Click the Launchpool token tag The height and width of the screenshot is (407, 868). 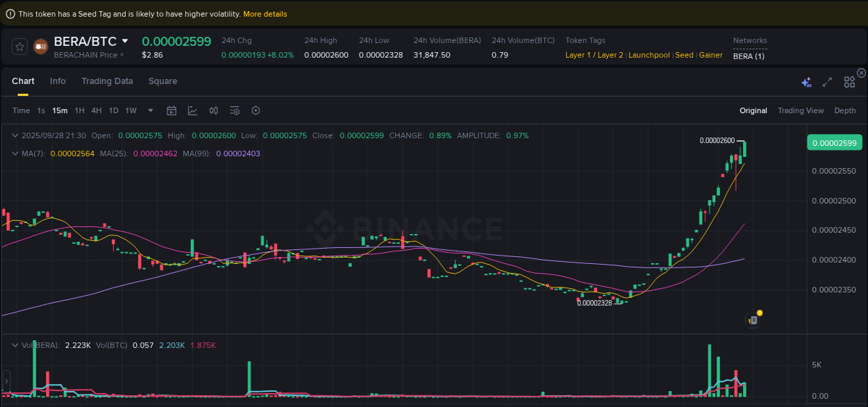[649, 55]
